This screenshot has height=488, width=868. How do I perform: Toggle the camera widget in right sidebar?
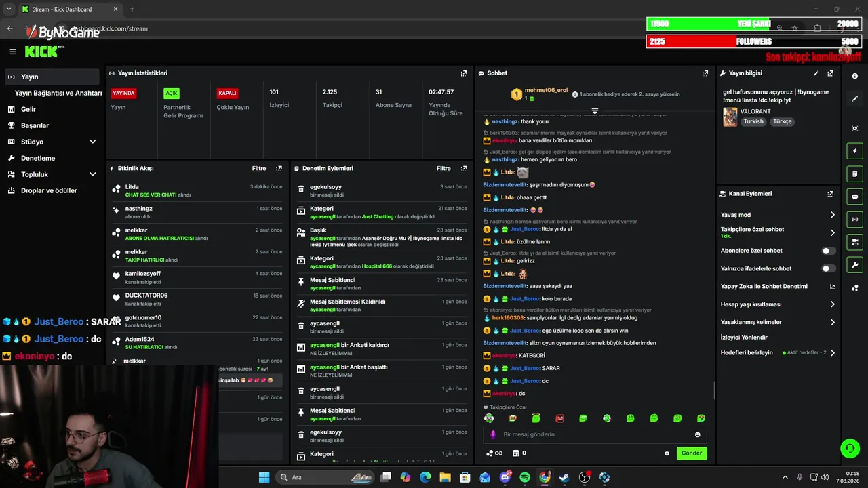[x=854, y=242]
